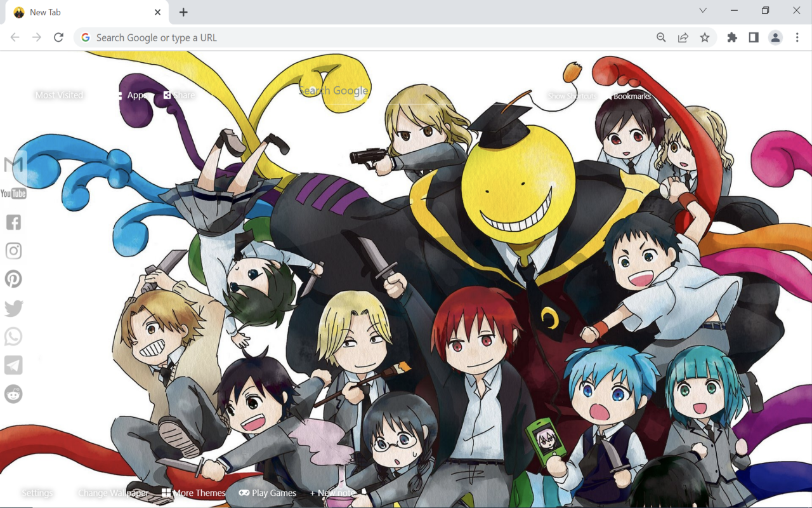Open Facebook from the sidebar shortcuts
The image size is (812, 508).
click(x=13, y=222)
